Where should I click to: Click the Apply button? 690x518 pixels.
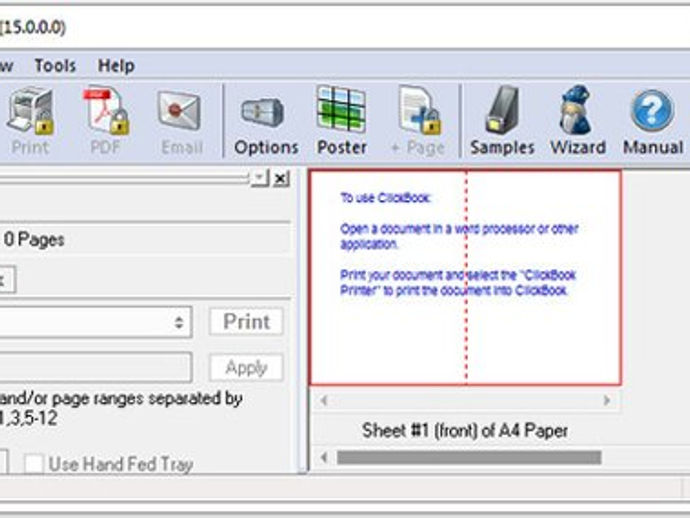tap(246, 367)
